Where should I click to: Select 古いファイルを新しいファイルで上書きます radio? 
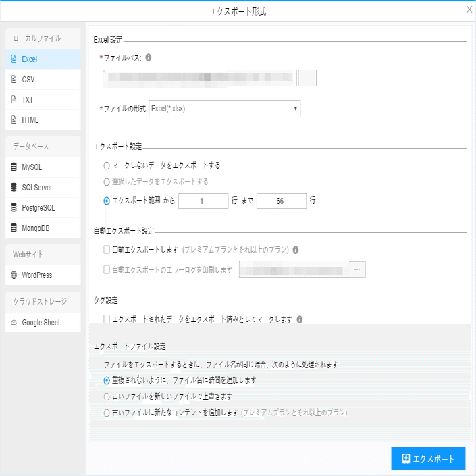coord(107,396)
